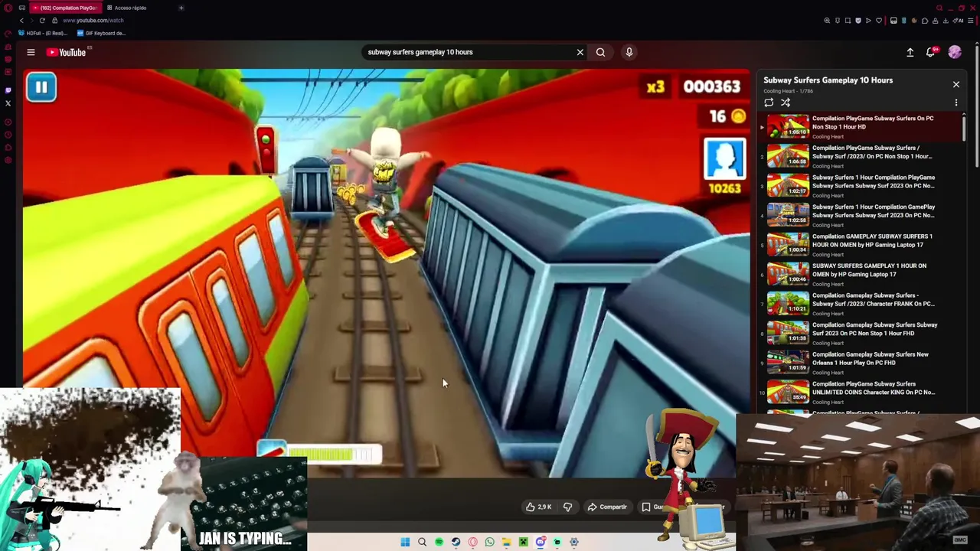The height and width of the screenshot is (551, 980).
Task: Start voice search with the microphone
Action: click(629, 52)
